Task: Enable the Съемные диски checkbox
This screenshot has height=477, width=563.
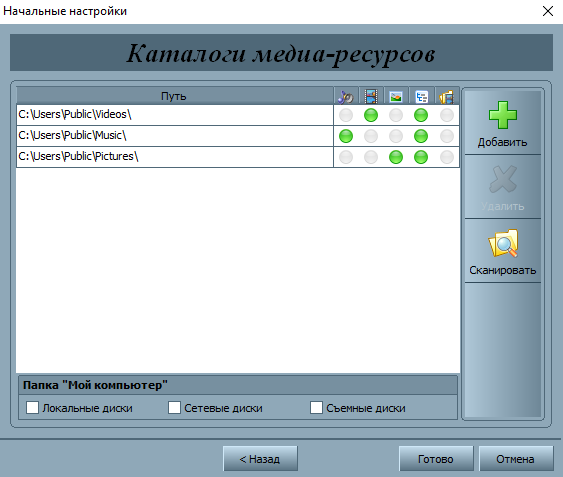Action: (x=316, y=408)
